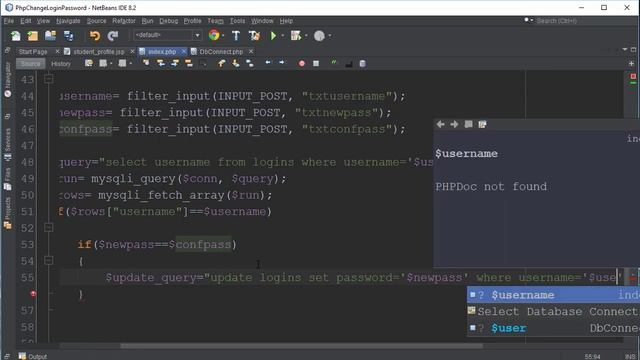Viewport: 640px width, 360px height.
Task: Open the Navigate menu
Action: 68,21
